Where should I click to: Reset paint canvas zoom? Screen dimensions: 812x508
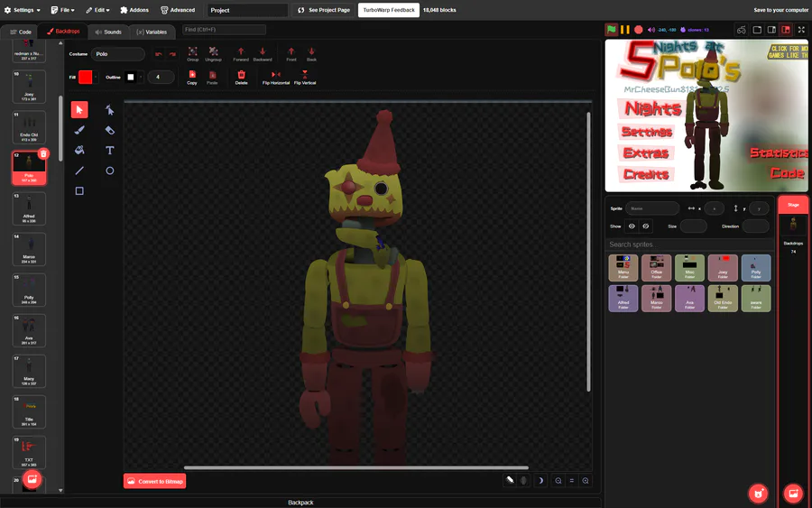click(x=572, y=481)
